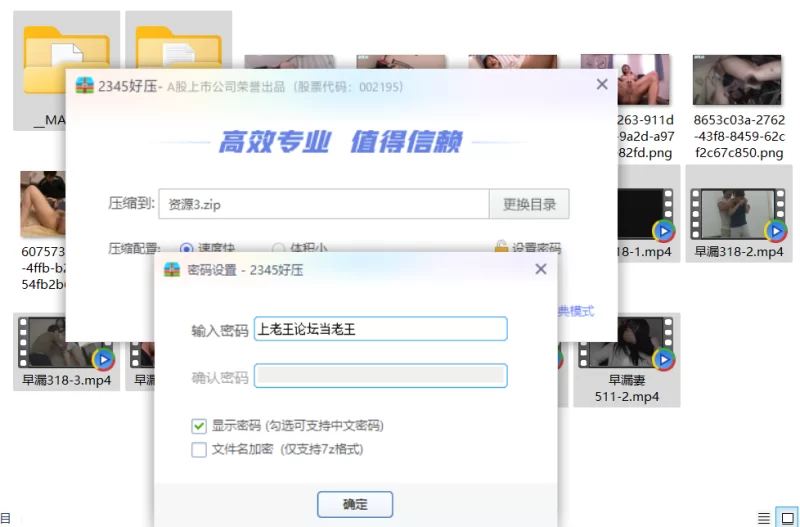Click the 更换目录 button
Screen dimensions: 800x527
[529, 204]
